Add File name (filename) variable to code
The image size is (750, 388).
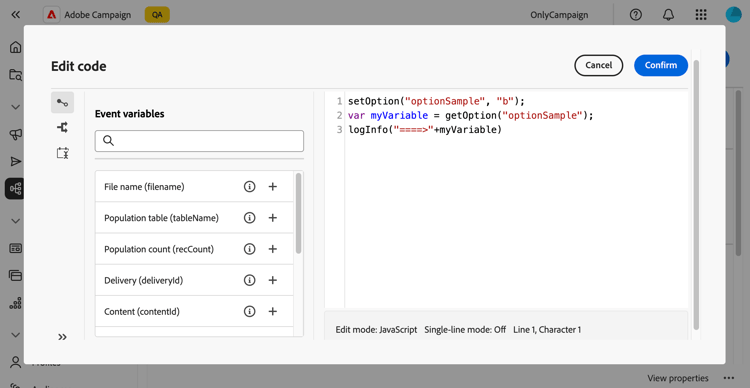[273, 187]
